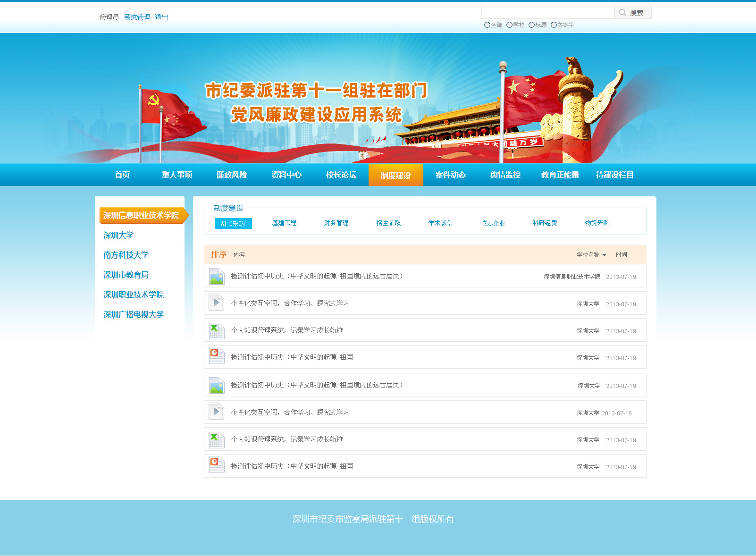Click the 退出 logout link
This screenshot has width=756, height=556.
161,17
